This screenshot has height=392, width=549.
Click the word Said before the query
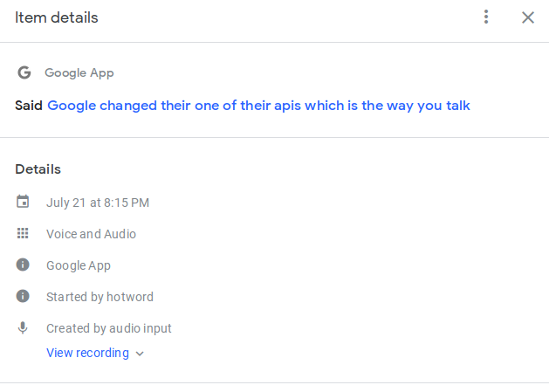click(29, 106)
